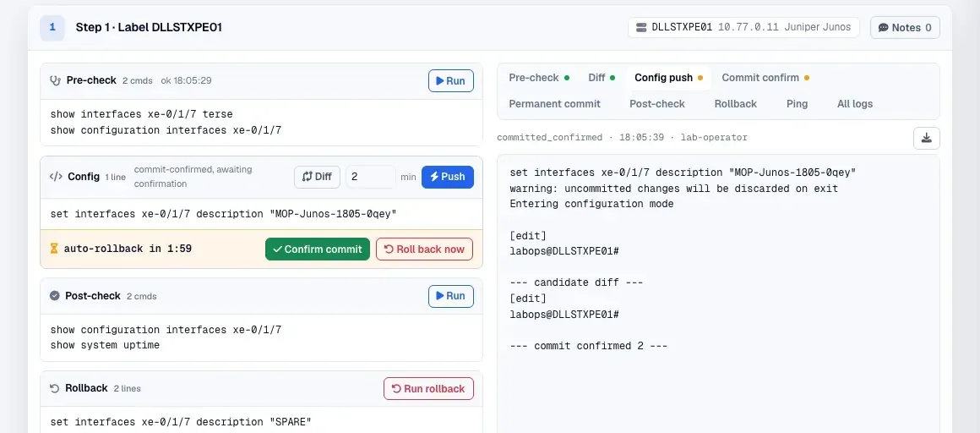Click Roll back now
Viewport: 980px width, 433px height.
pos(424,249)
